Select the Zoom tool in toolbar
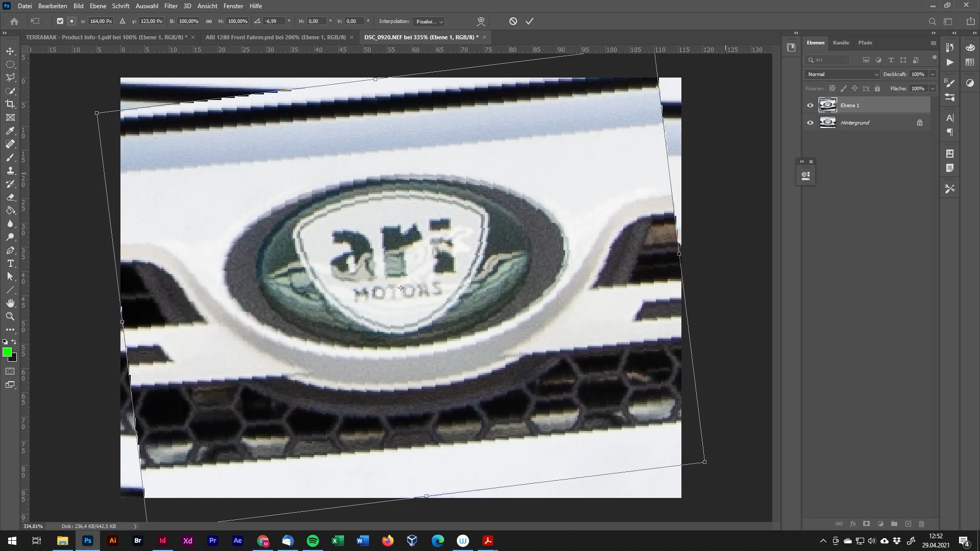 tap(10, 316)
